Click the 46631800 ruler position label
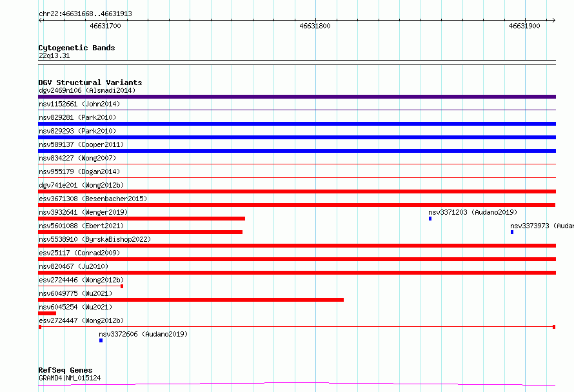The image size is (574, 392). [315, 26]
